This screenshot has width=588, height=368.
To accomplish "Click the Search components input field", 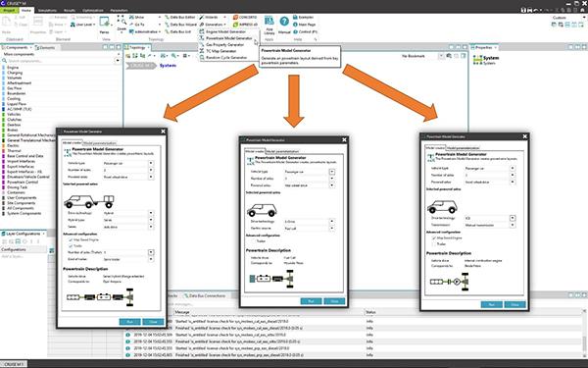I will click(x=61, y=61).
